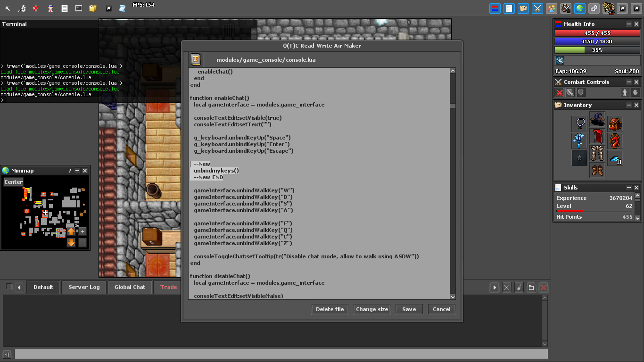Click the orange backpack slot in Inventory
The image size is (644, 362).
click(615, 124)
